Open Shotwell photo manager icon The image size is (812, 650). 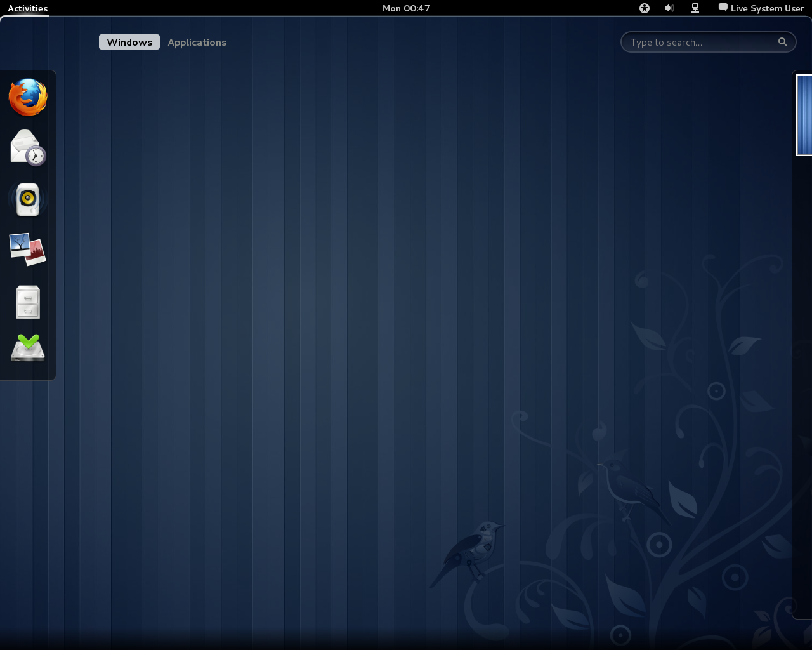click(x=28, y=249)
